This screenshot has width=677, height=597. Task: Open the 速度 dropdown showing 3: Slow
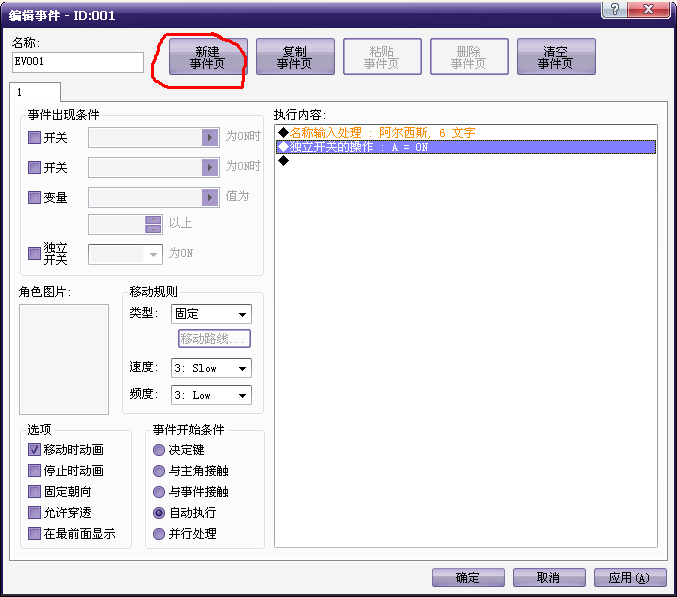212,368
